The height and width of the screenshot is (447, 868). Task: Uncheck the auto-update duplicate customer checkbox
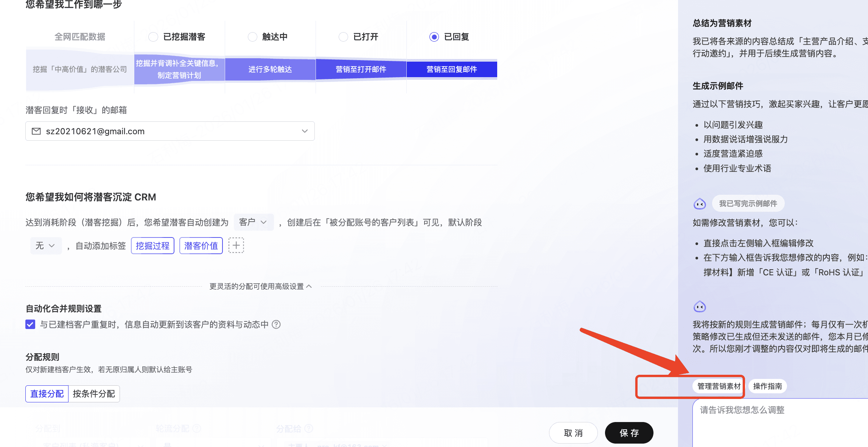[x=30, y=324]
